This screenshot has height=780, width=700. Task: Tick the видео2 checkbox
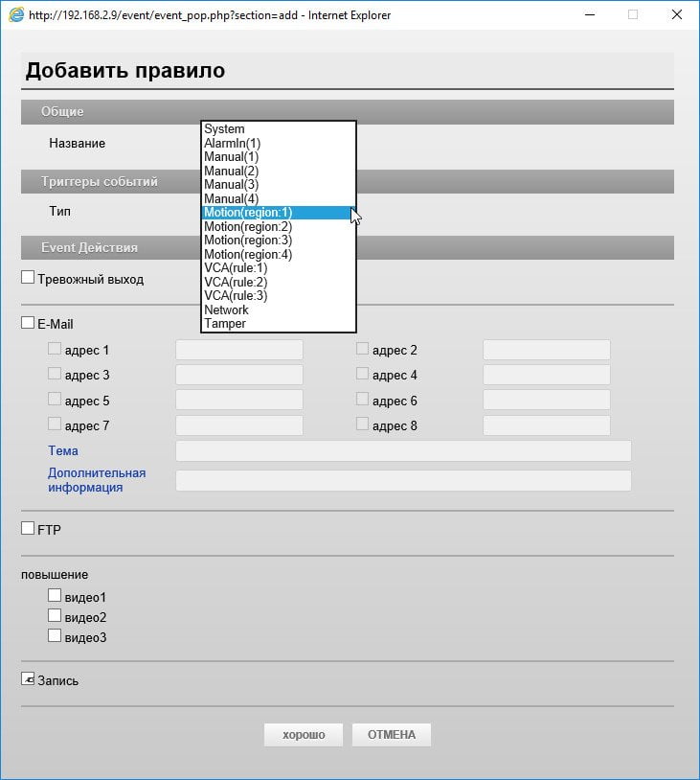55,616
